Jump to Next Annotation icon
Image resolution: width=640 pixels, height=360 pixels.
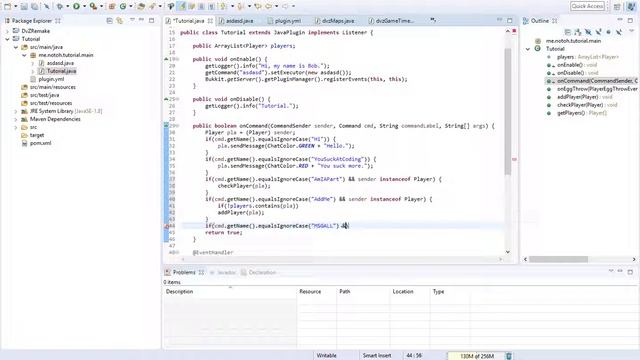coord(224,6)
